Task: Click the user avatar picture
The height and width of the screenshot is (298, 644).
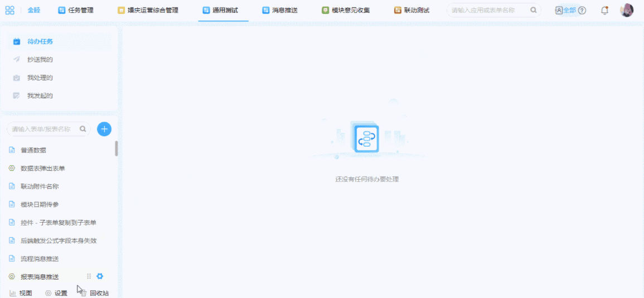Action: [627, 10]
